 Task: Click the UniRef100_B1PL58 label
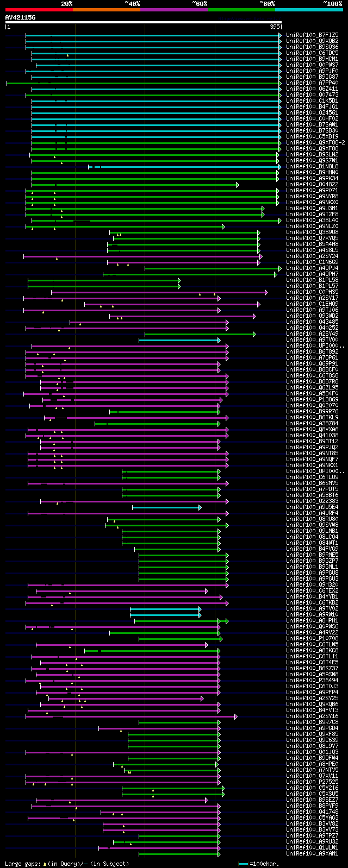(312, 280)
